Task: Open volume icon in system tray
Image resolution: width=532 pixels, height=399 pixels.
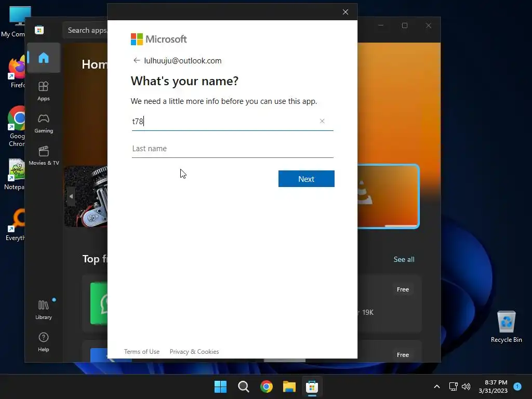Action: (x=466, y=387)
